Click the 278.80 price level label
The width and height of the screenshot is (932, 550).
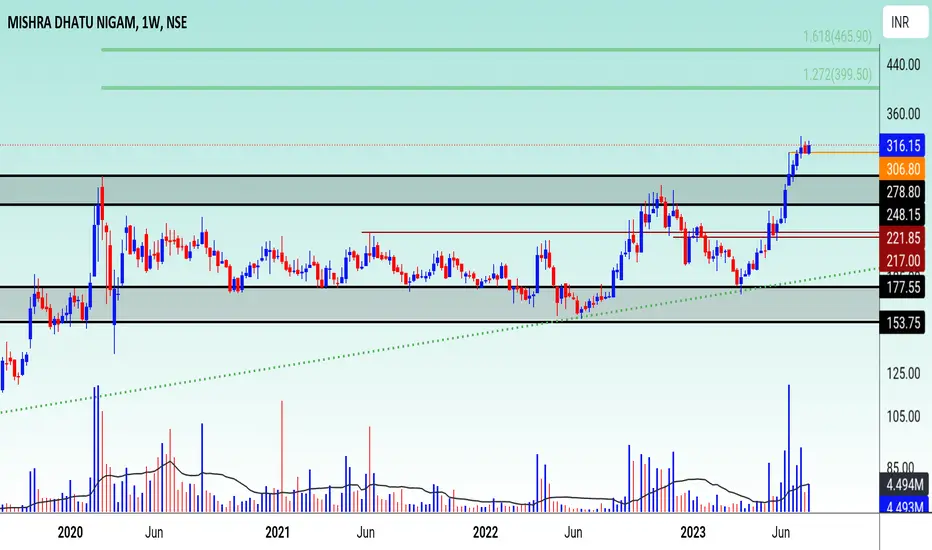pos(902,192)
